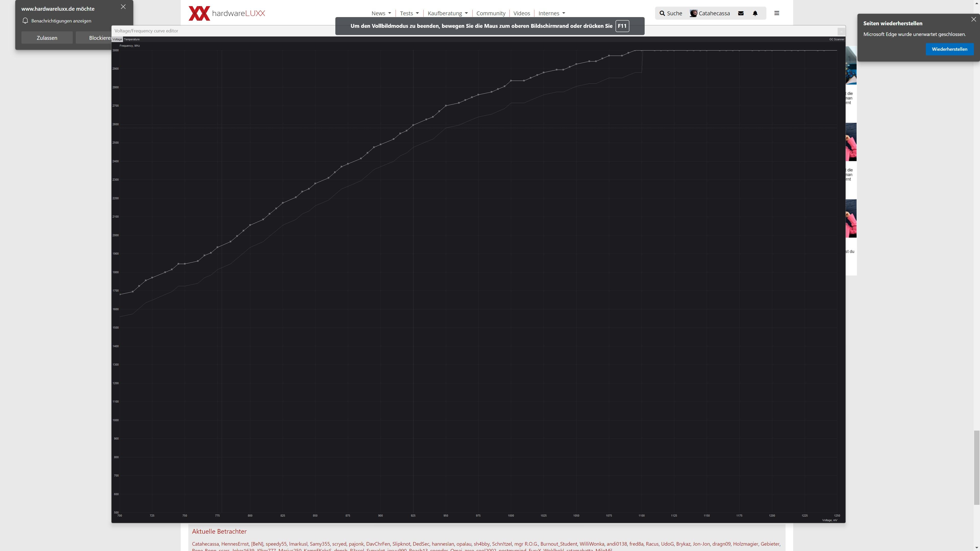Open the viewer profile [BeN]

(257, 544)
